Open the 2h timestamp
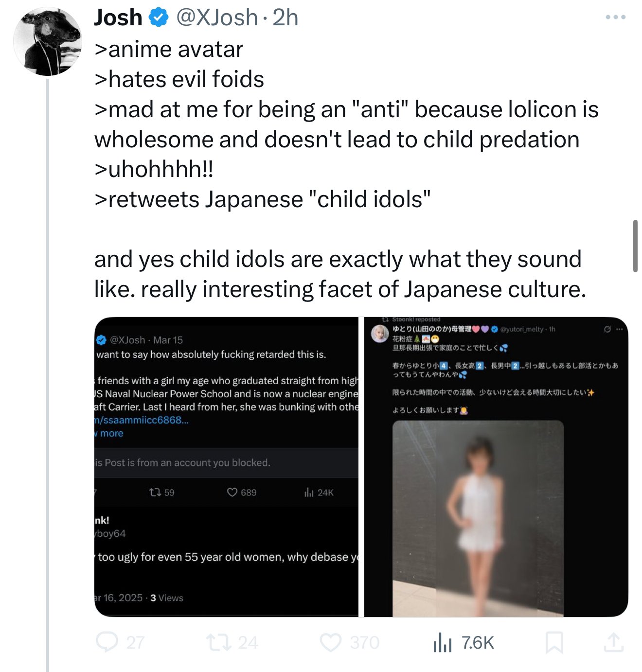Viewport: 642px width, 672px height. coord(285,18)
